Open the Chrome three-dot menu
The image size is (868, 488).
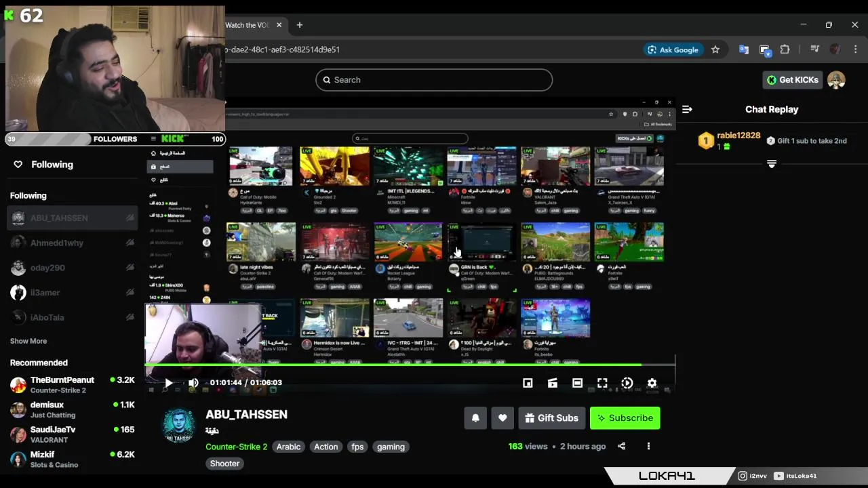(856, 49)
